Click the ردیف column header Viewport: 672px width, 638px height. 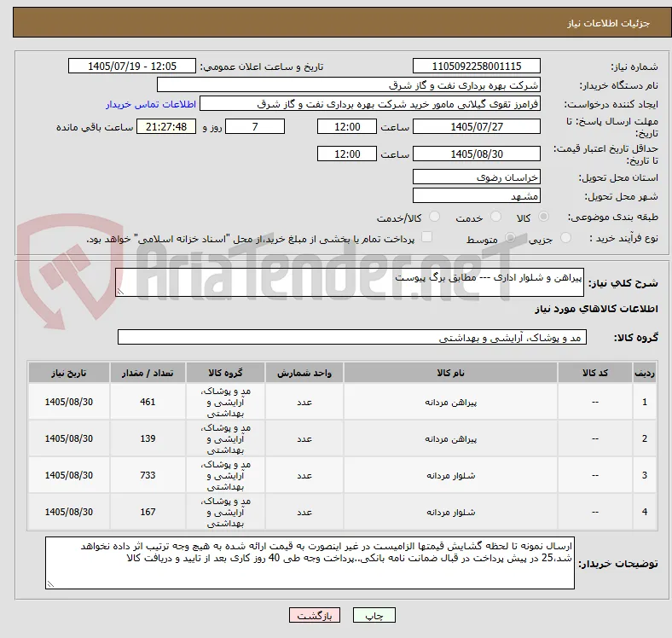[x=645, y=373]
